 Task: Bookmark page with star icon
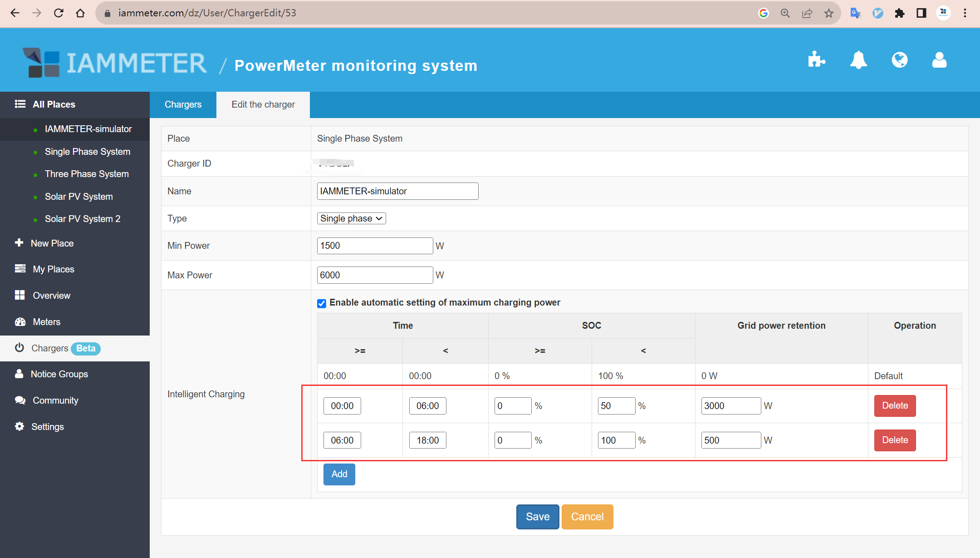tap(829, 13)
